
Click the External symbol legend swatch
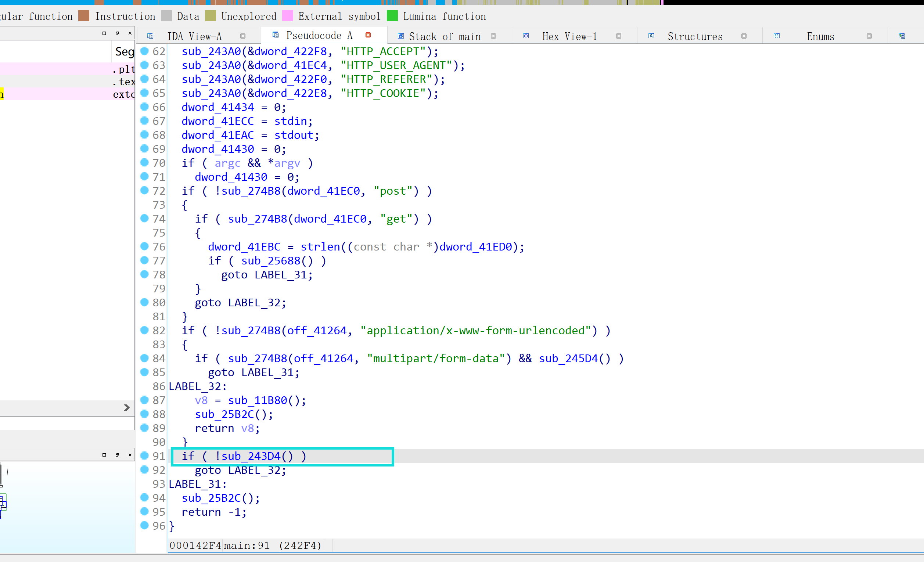click(x=288, y=16)
